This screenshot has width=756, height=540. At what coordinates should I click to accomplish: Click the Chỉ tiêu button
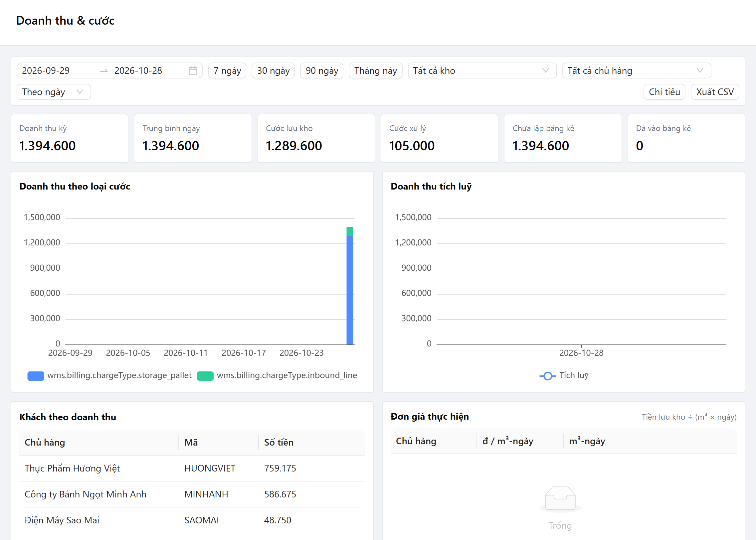point(664,92)
